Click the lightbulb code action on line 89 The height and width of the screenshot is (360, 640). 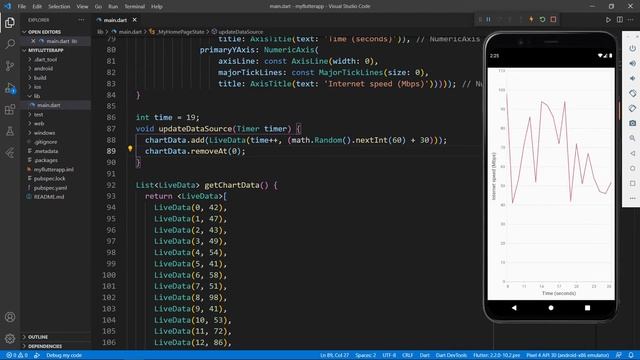[x=130, y=149]
